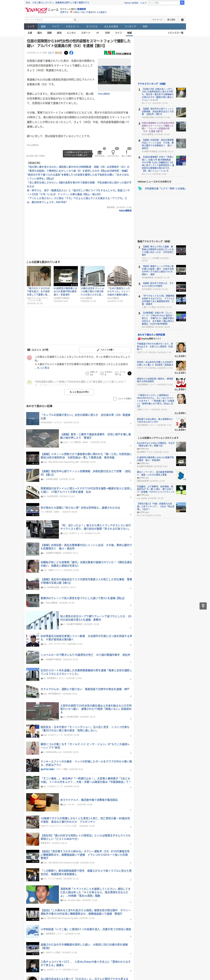The height and width of the screenshot is (980, 210).
Task: Select the 科学 category
Action: click(x=107, y=33)
